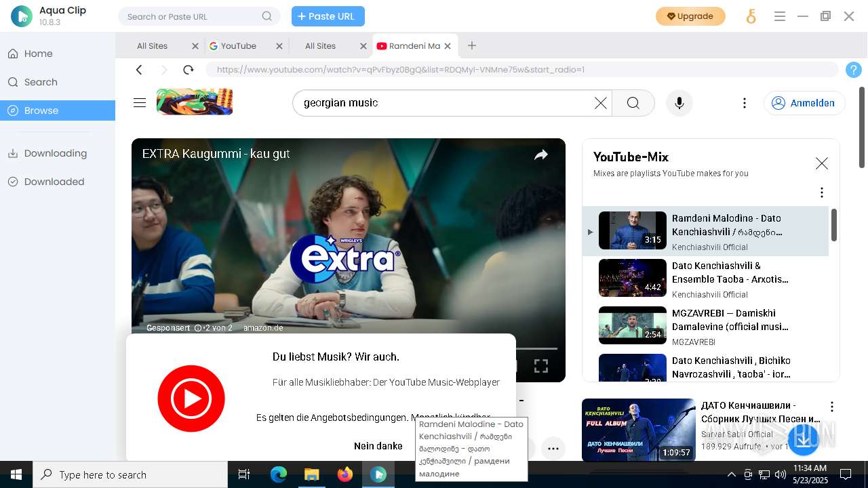
Task: Launch Firefox from taskbar
Action: click(x=344, y=474)
